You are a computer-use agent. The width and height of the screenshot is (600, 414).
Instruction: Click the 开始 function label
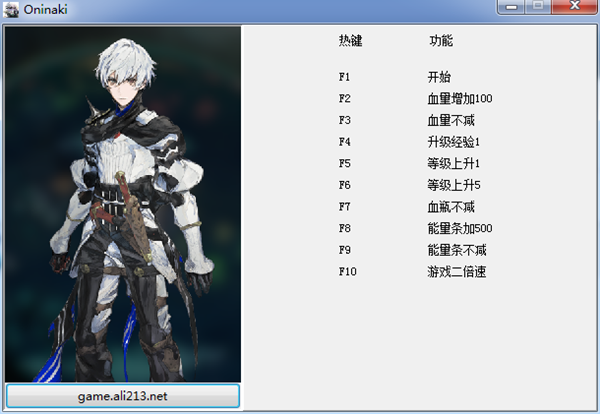tap(438, 76)
